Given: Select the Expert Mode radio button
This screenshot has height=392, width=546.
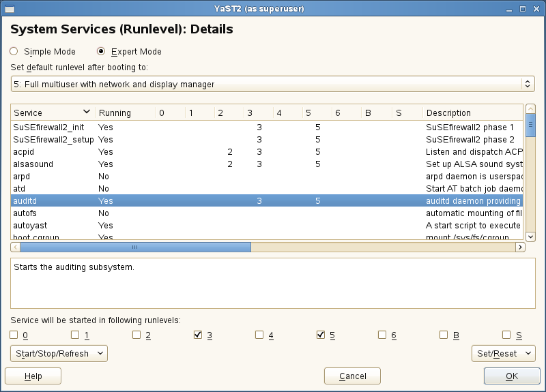Looking at the screenshot, I should click(101, 52).
